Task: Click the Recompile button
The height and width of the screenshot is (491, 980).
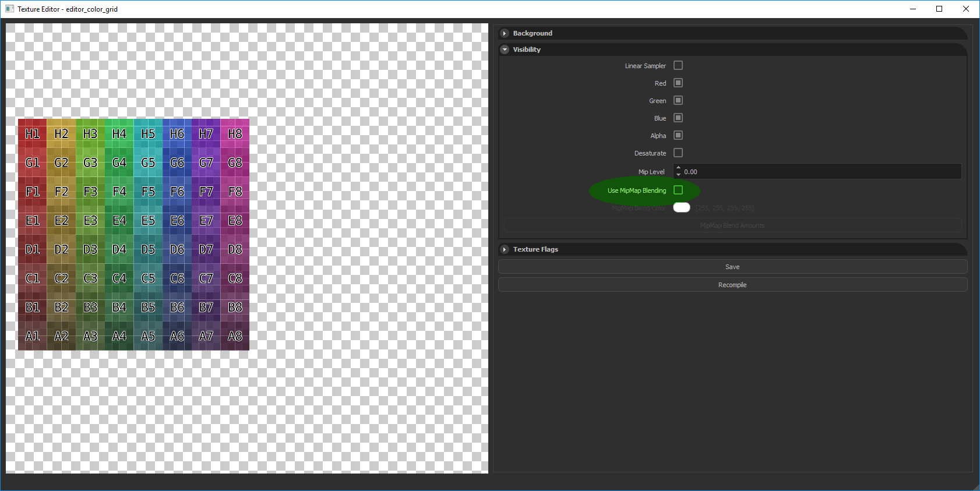Action: [x=732, y=285]
